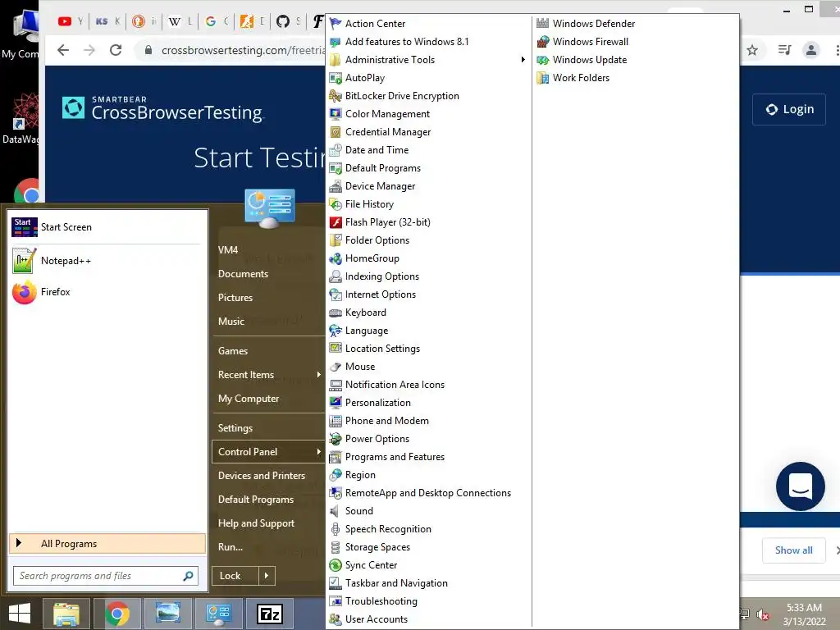Image resolution: width=840 pixels, height=630 pixels.
Task: Click the User Accounts icon
Action: coord(336,619)
